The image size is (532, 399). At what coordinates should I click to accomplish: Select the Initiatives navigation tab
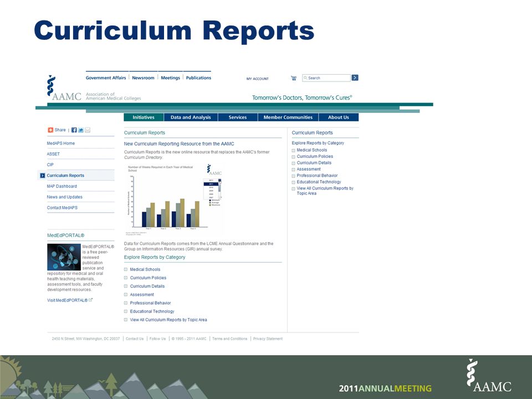[144, 117]
